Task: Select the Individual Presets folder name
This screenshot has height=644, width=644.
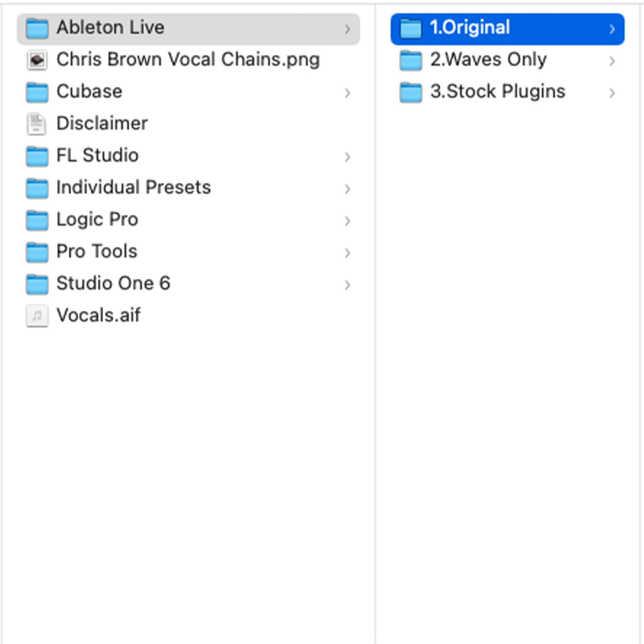Action: click(x=133, y=187)
